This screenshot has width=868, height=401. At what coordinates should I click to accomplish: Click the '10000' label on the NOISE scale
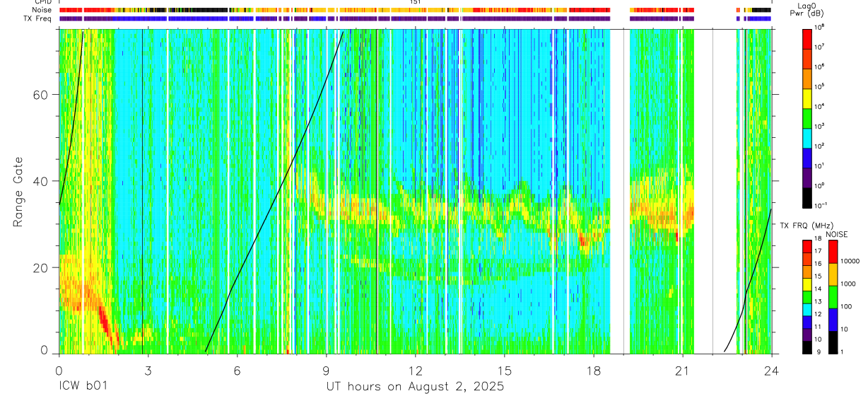pos(850,262)
